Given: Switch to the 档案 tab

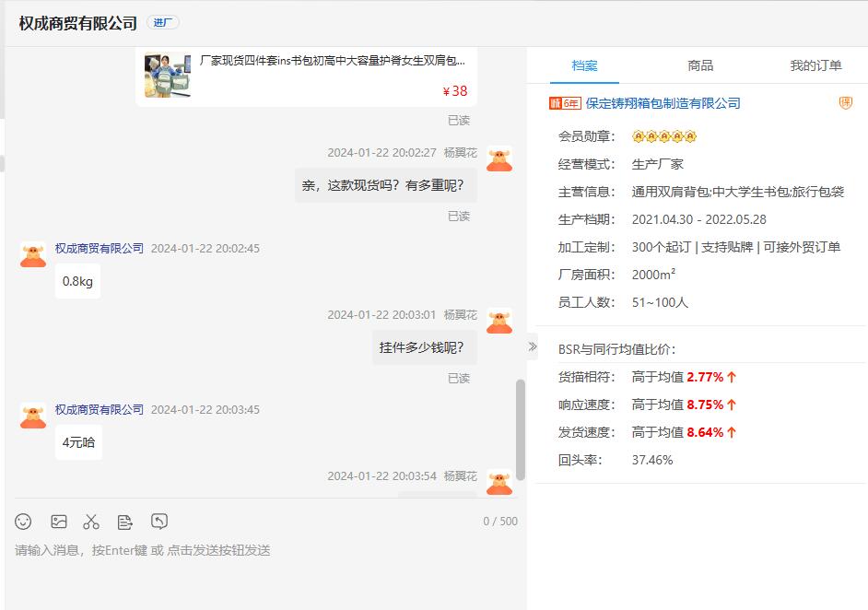Looking at the screenshot, I should click(x=584, y=65).
